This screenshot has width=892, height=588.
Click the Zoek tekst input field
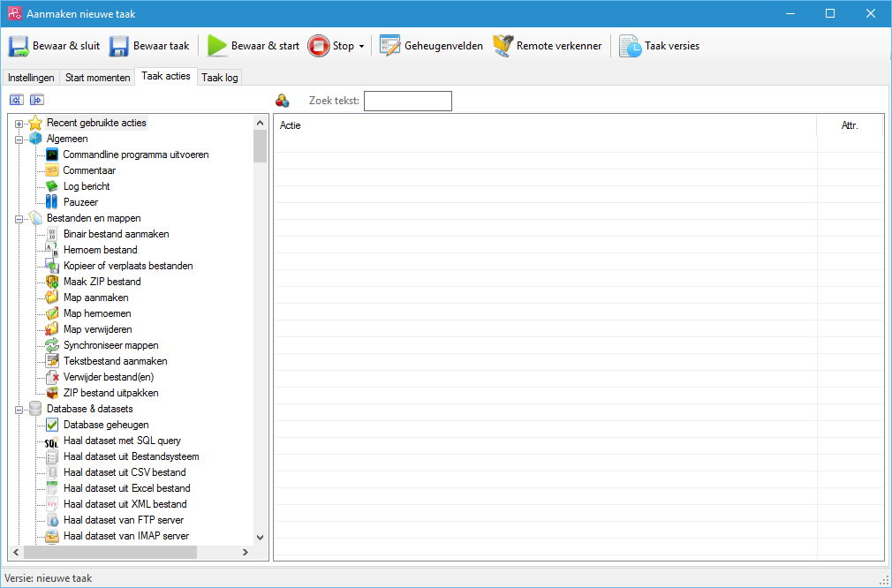click(x=407, y=101)
